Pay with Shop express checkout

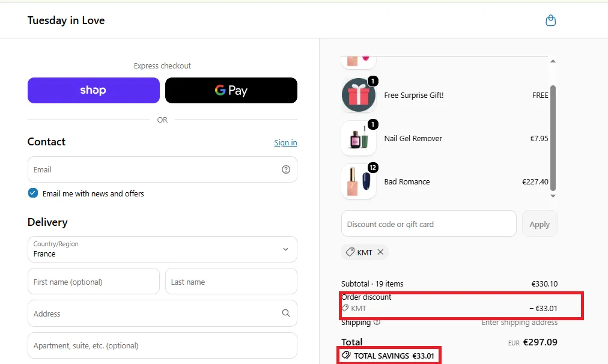[94, 90]
